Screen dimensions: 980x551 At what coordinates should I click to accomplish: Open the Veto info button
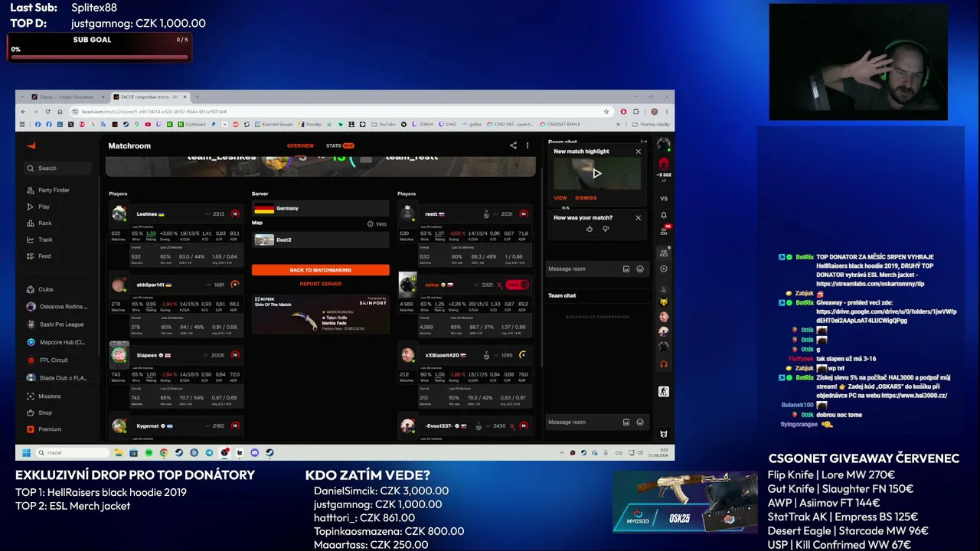pos(377,223)
